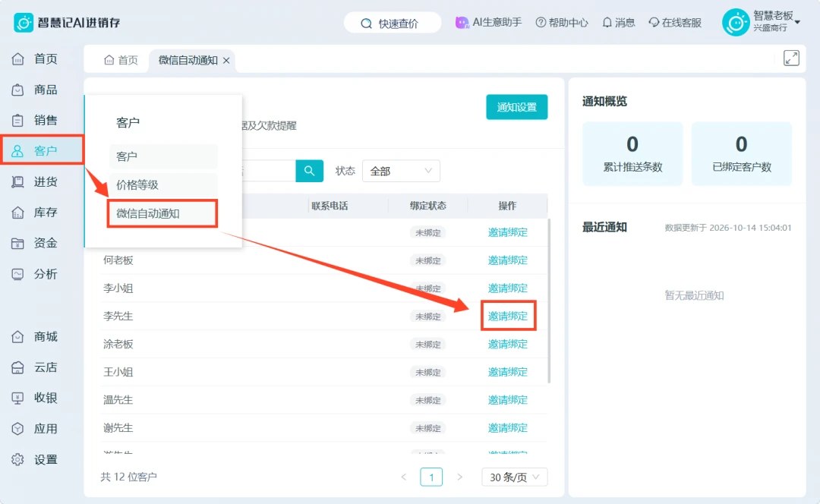Click 邀请绑定 for 涂老板
This screenshot has height=504, width=820.
point(508,344)
